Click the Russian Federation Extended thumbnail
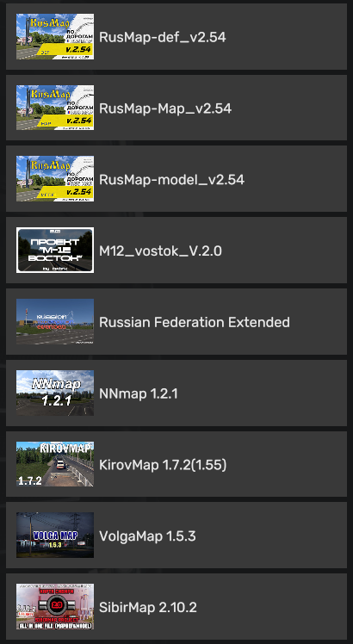353x644 pixels. [55, 322]
